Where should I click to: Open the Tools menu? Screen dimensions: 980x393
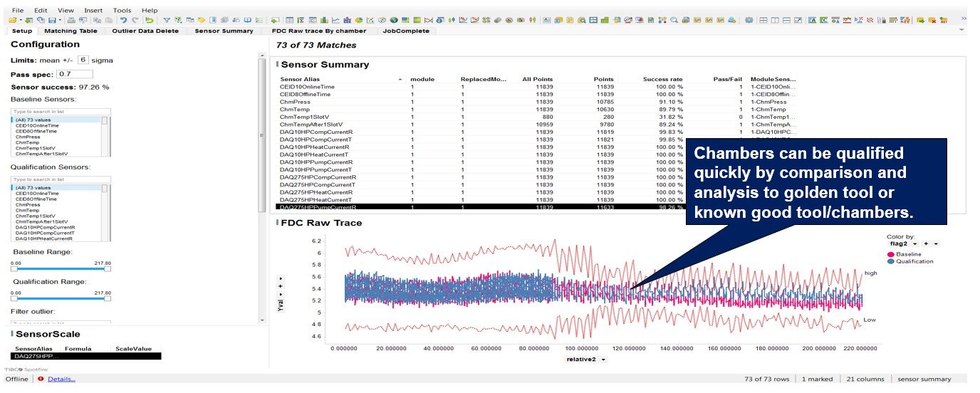pos(122,11)
